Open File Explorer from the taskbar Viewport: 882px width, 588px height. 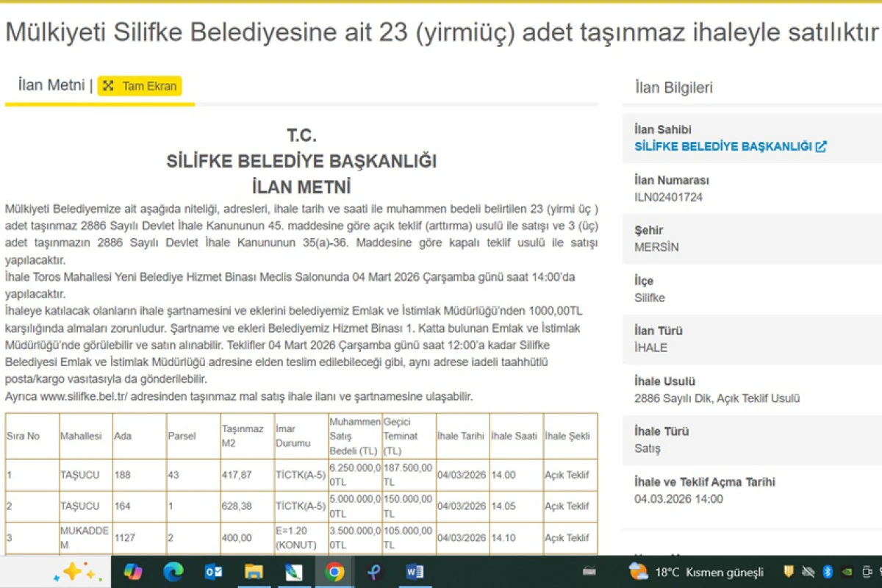click(x=254, y=572)
